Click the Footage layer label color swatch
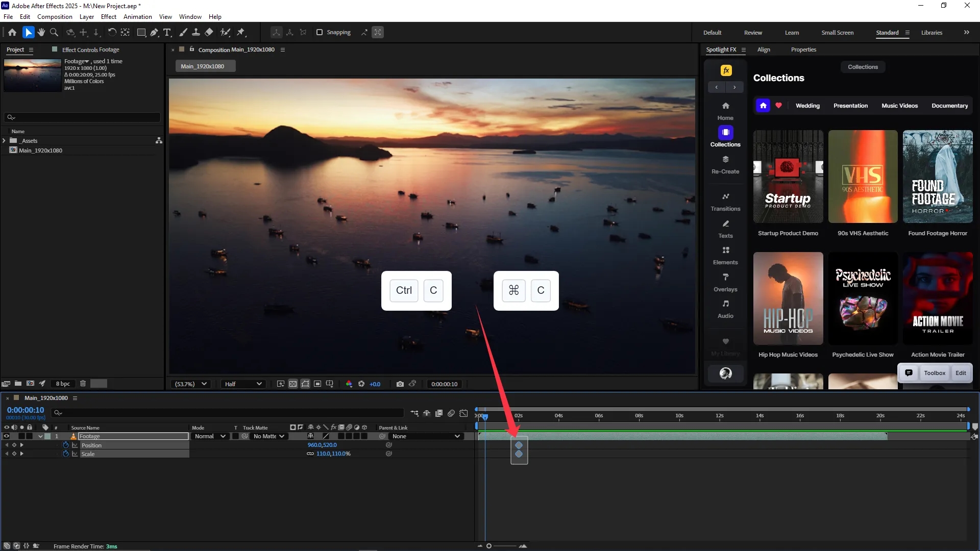 (47, 436)
